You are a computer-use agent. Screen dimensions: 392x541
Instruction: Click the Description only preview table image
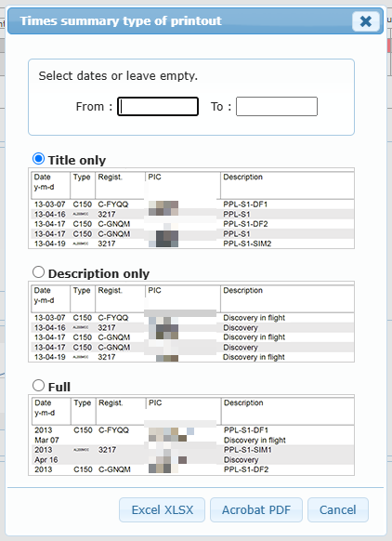191,322
